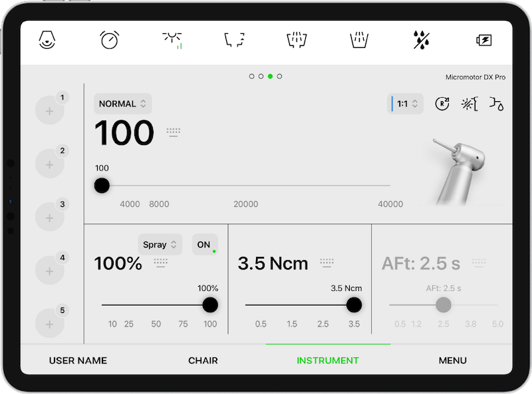Image resolution: width=532 pixels, height=394 pixels.
Task: Open the Spray type dropdown
Action: coord(160,244)
